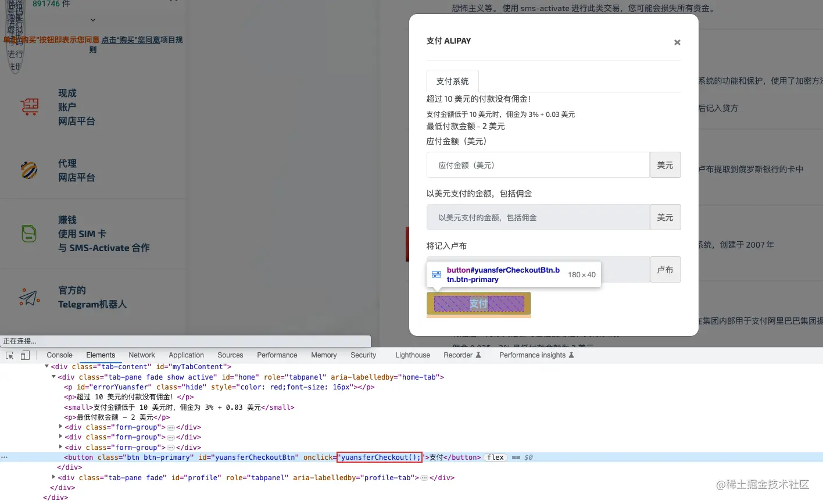823x504 pixels.
Task: Open 现成账户网店平台 link
Action: (x=77, y=107)
